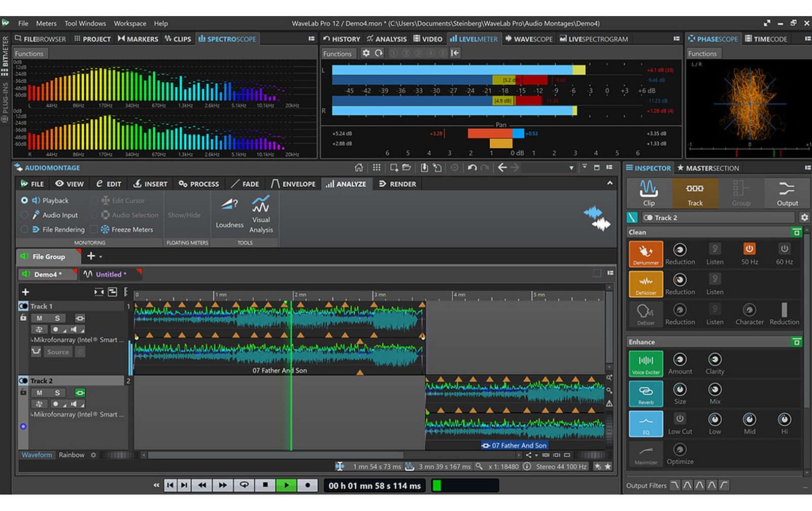
Task: Select Playback monitoring radio button
Action: tap(24, 200)
